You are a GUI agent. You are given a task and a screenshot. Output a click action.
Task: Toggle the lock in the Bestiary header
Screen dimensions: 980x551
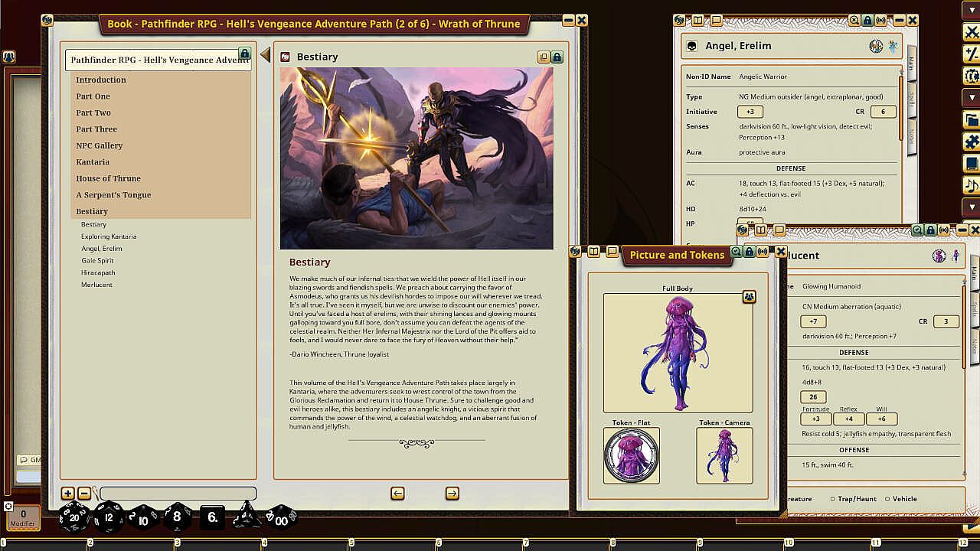(x=557, y=57)
